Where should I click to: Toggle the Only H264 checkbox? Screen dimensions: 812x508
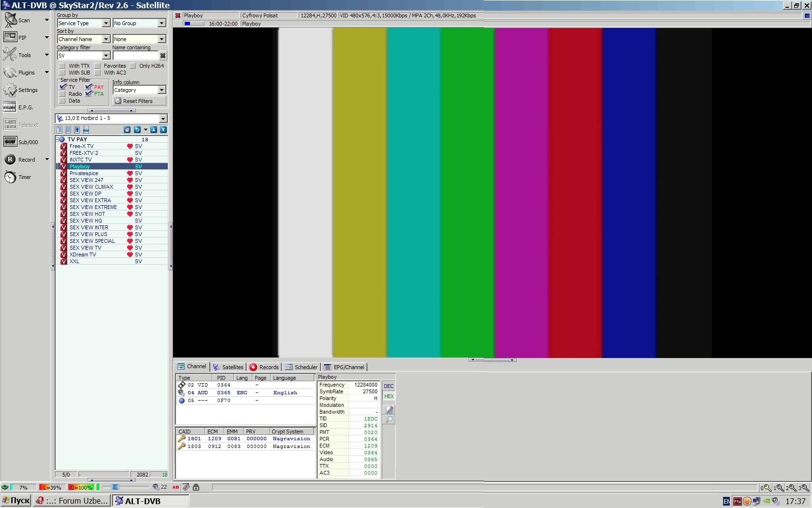coord(133,66)
